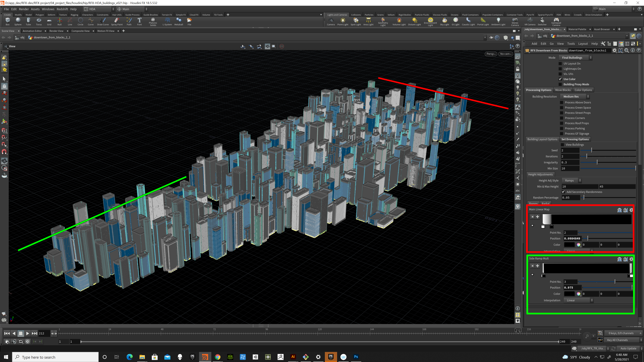Click the Main Linear Map color swatch
This screenshot has height=362, width=644.
[x=569, y=245]
